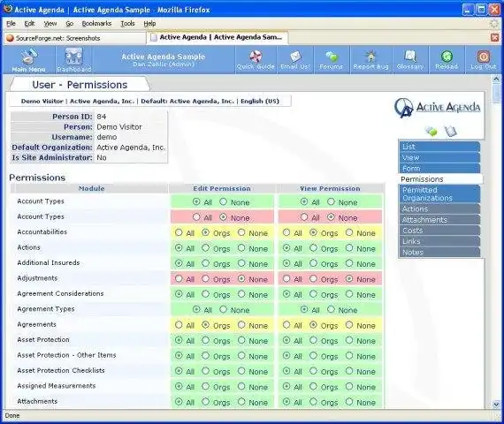This screenshot has width=504, height=424.
Task: Set Additional Insureds edit permission to None
Action: point(241,263)
